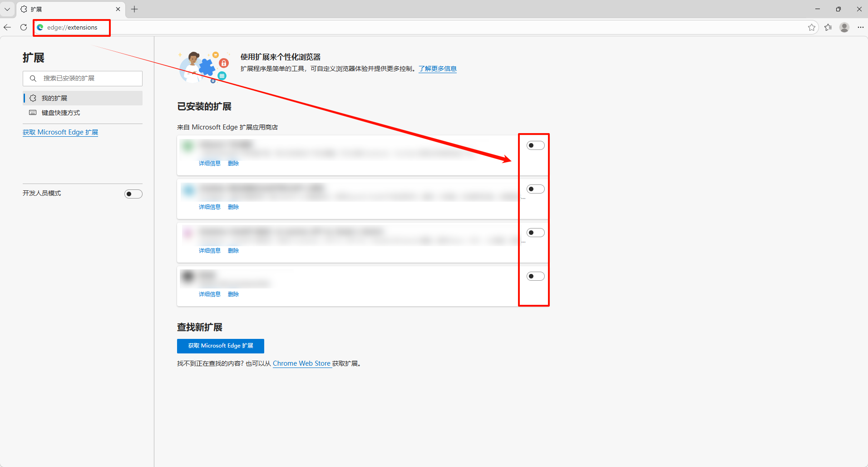Click the blue 获取 Microsoft Edge 扩展 button
Viewport: 868px width, 467px height.
tap(221, 346)
